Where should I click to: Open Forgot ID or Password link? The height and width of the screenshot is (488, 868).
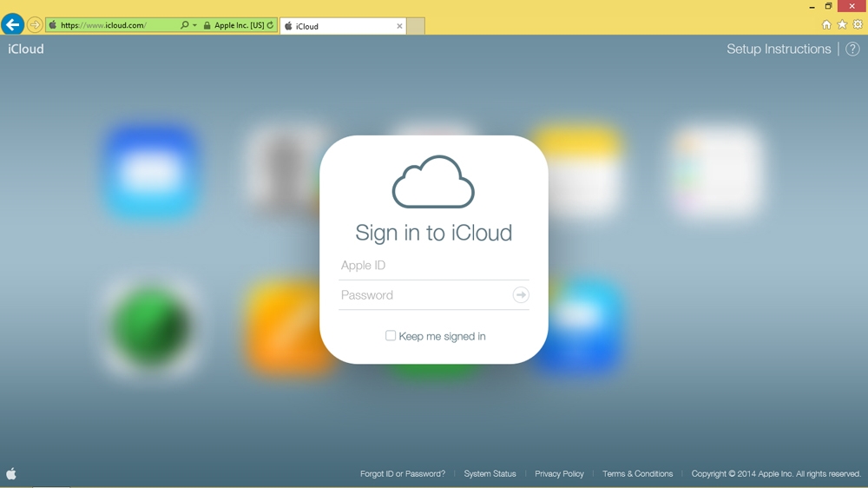click(403, 473)
